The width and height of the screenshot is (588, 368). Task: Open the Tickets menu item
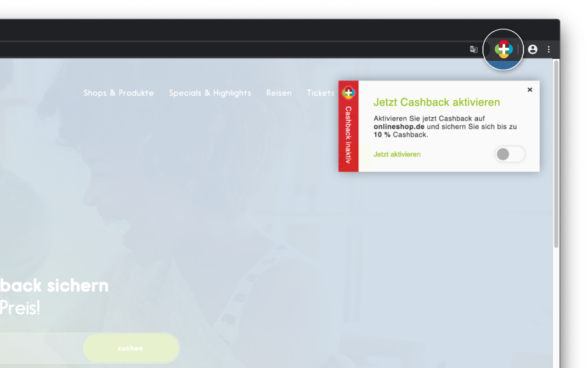pos(321,93)
